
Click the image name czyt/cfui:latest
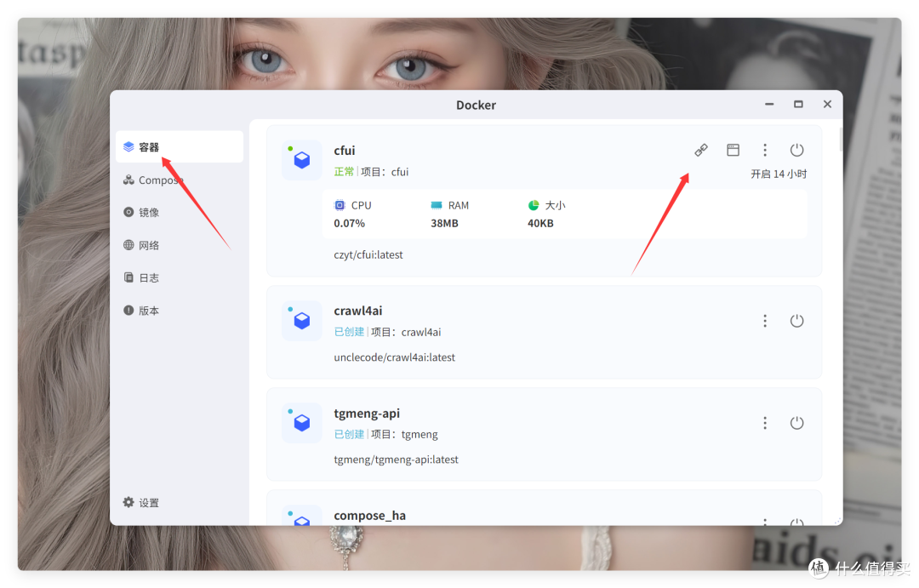368,255
